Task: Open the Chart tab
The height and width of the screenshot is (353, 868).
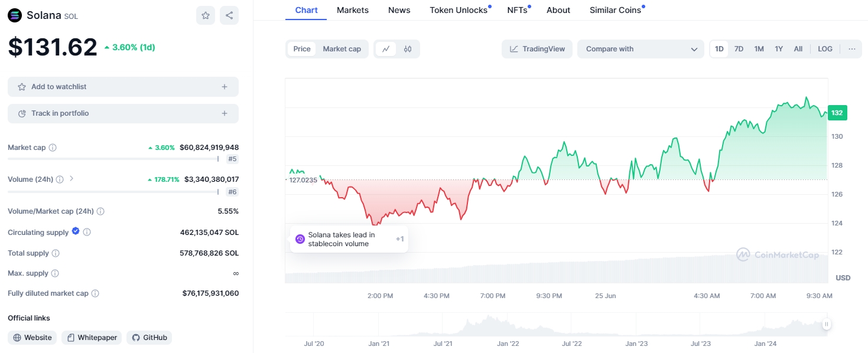Action: [x=306, y=10]
